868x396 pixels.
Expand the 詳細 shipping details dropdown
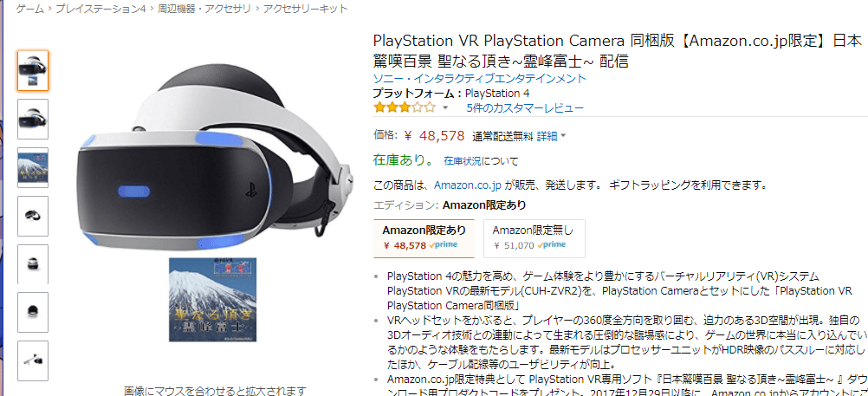pyautogui.click(x=551, y=136)
